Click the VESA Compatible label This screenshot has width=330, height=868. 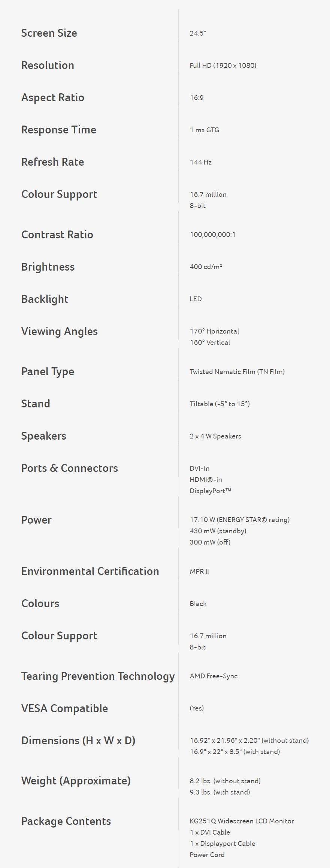(65, 708)
